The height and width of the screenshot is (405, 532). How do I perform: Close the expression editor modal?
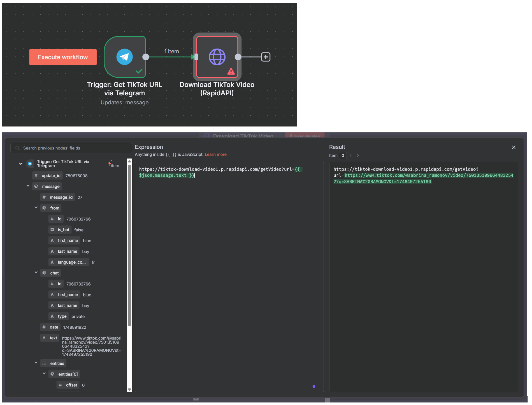514,148
